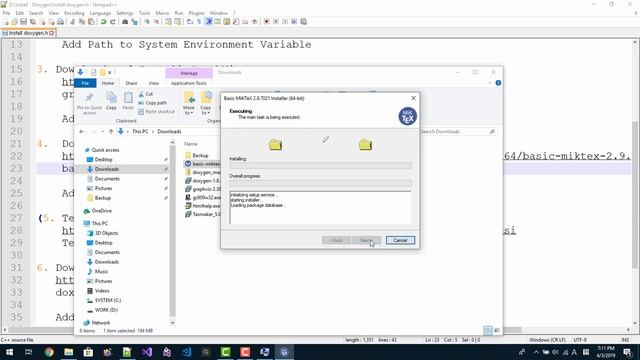
Task: Click Save icon in Notepad++ toolbar
Action: tap(24, 22)
